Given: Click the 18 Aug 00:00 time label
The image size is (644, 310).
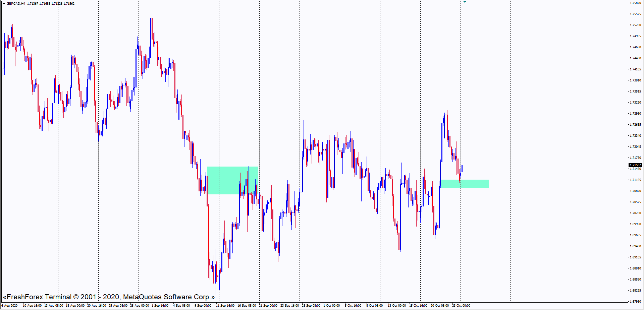Looking at the screenshot, I should pyautogui.click(x=75, y=306).
